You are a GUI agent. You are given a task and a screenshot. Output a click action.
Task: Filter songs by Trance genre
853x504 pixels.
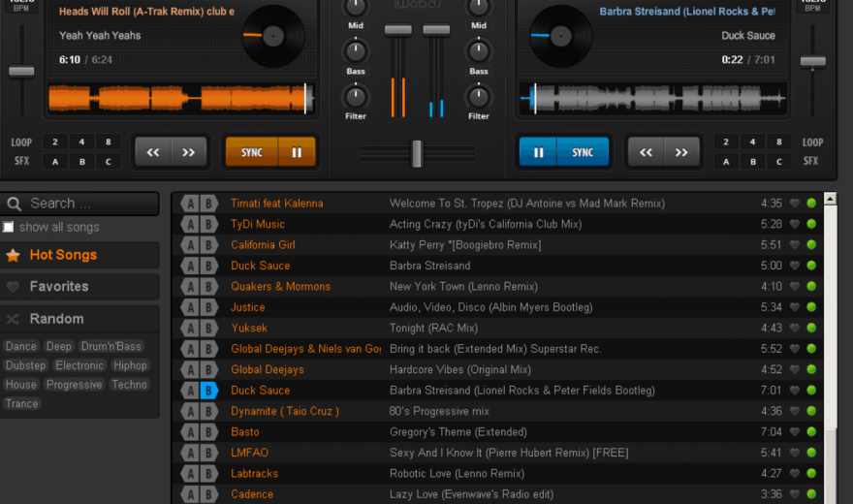pos(21,403)
